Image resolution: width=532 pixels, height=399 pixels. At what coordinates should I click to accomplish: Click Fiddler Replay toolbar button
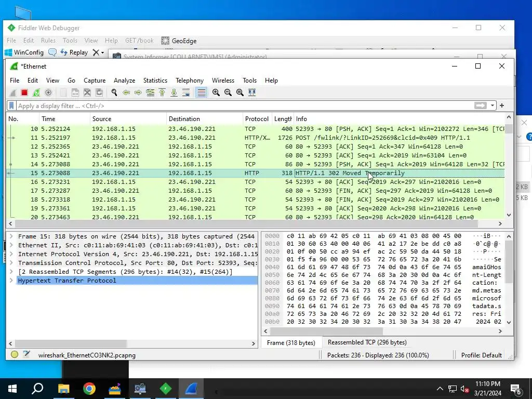[x=74, y=52]
